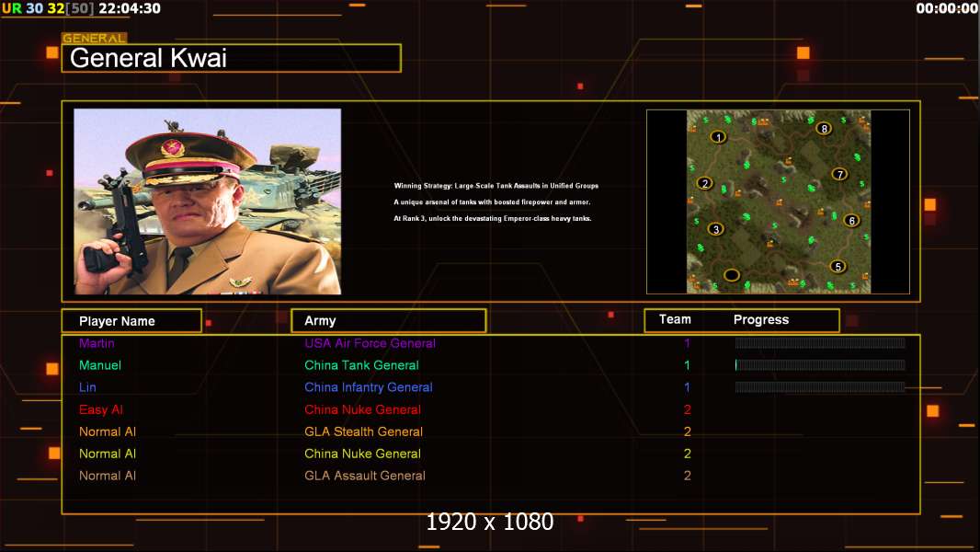Select the Normal AI beside GLA Stealth General
This screenshot has height=552, width=980.
pyautogui.click(x=108, y=431)
